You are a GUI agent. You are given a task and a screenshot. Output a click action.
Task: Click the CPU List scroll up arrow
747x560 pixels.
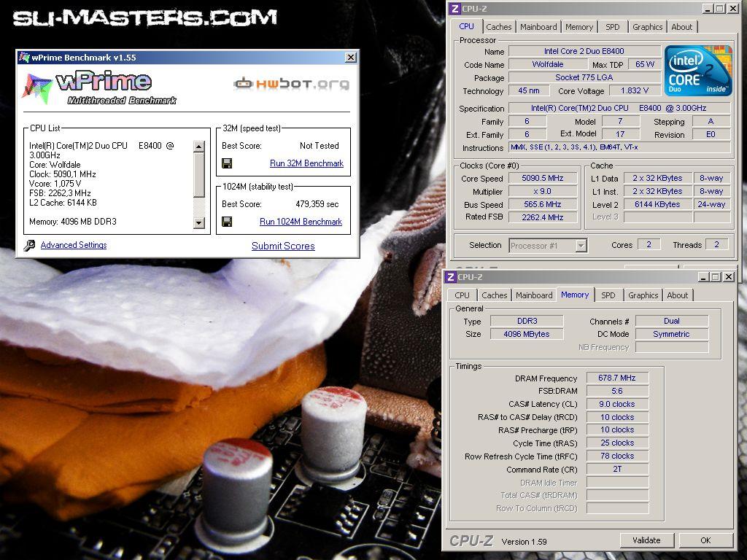(199, 146)
